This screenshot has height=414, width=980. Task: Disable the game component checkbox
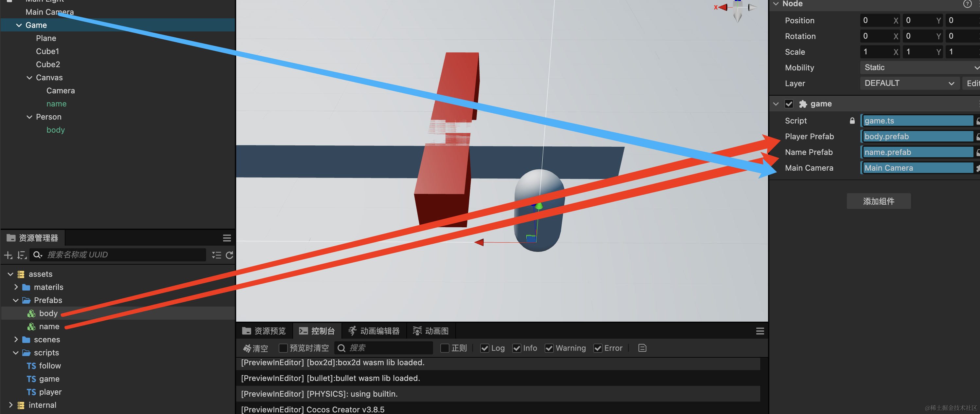789,104
